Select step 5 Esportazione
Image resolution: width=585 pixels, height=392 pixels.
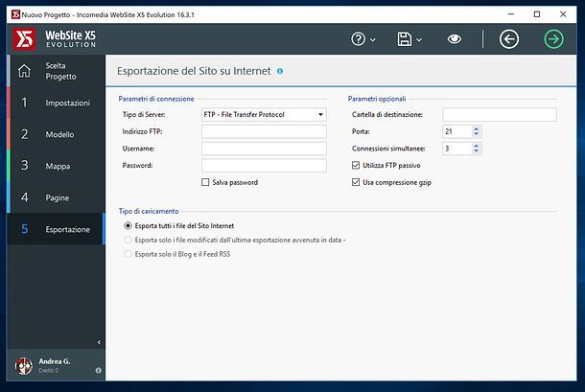[57, 229]
